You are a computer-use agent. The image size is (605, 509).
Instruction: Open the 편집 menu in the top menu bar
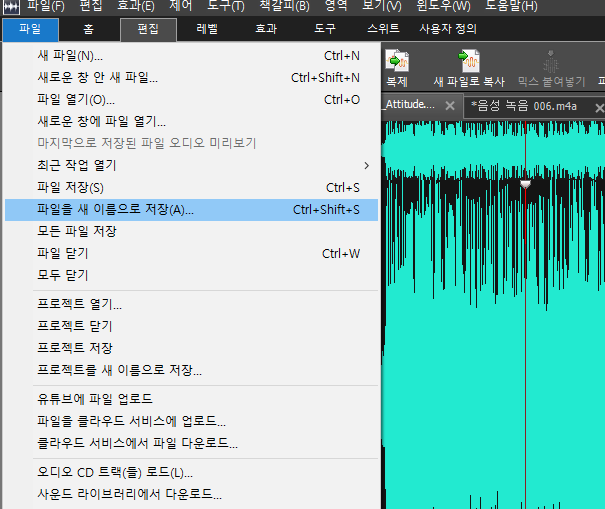[91, 5]
